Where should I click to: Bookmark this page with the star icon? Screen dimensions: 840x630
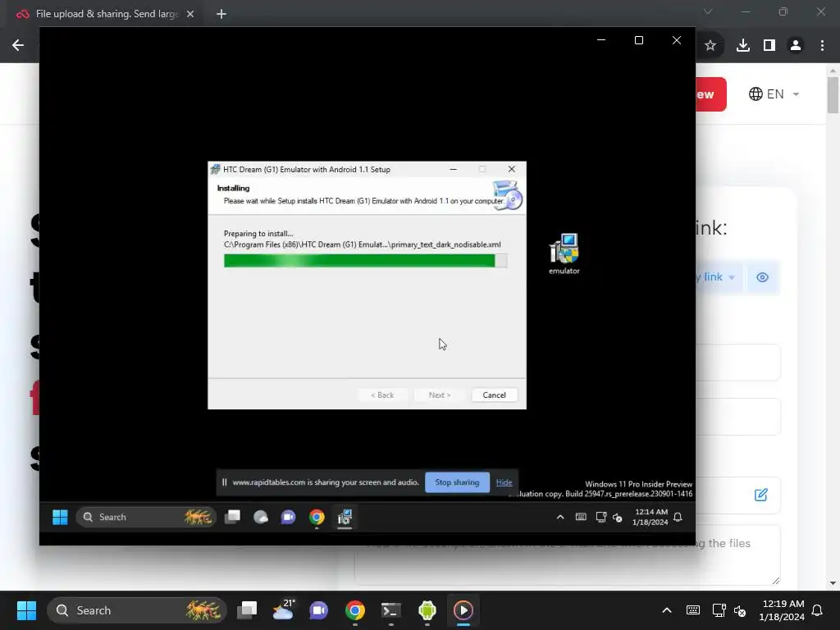coord(710,45)
